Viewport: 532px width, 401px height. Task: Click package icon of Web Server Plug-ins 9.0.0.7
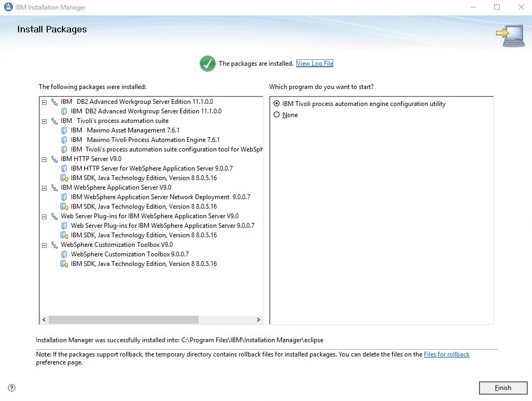[x=64, y=226]
